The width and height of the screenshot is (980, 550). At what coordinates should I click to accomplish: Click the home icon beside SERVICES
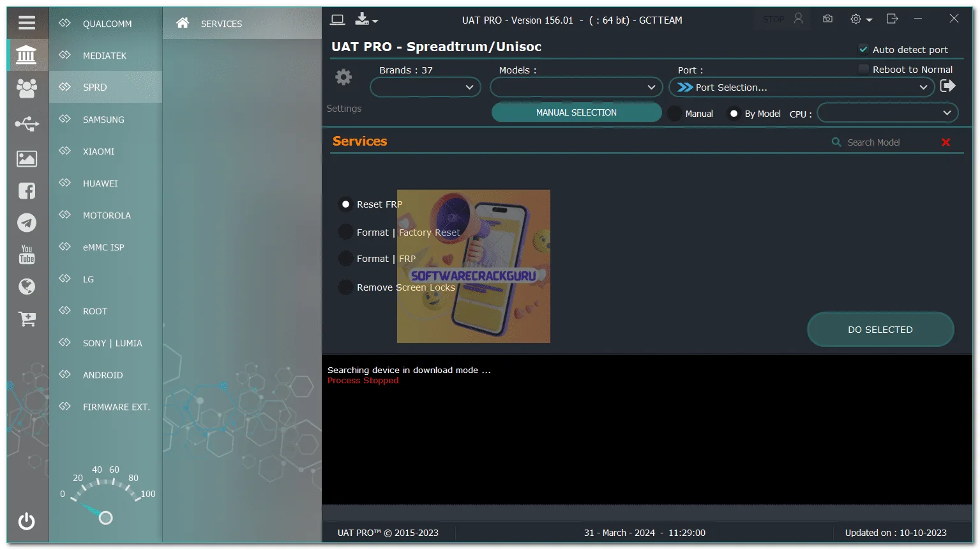pos(183,23)
